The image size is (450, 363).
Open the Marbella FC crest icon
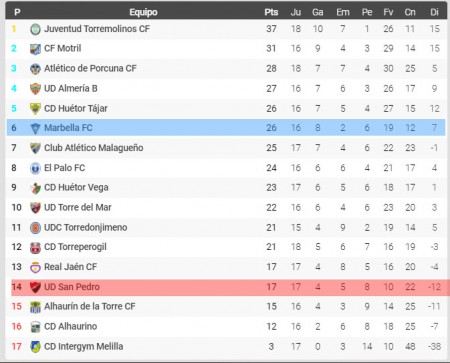coord(35,128)
